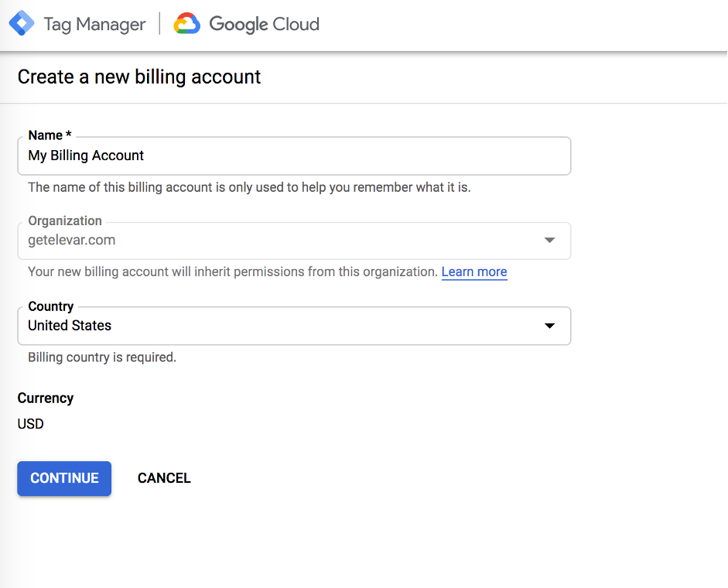
Task: Click the 'Billing country is required' helper text
Action: pyautogui.click(x=102, y=357)
